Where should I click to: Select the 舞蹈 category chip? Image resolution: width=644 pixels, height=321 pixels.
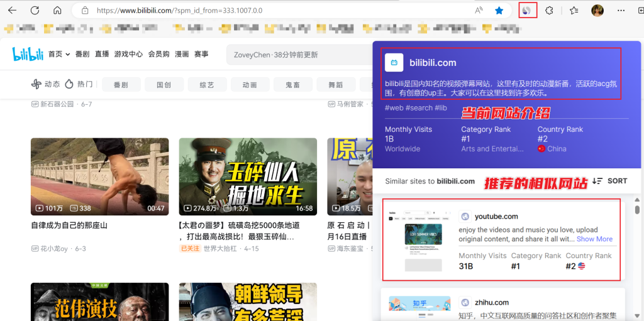[x=336, y=85]
